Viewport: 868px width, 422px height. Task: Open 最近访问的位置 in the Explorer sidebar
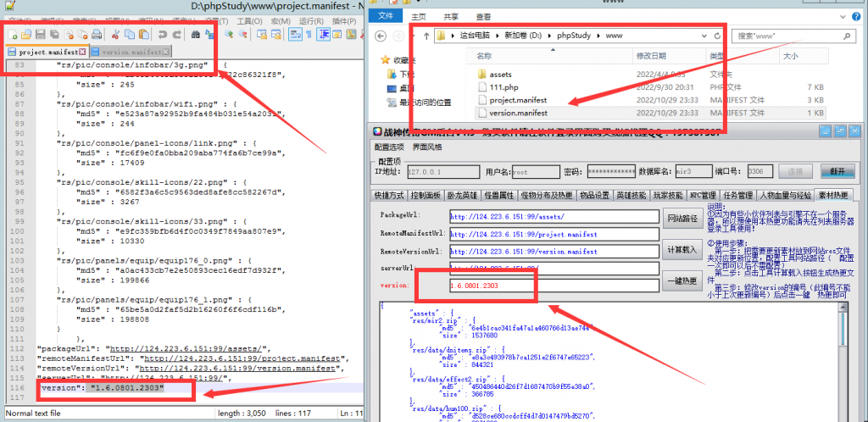pyautogui.click(x=419, y=103)
